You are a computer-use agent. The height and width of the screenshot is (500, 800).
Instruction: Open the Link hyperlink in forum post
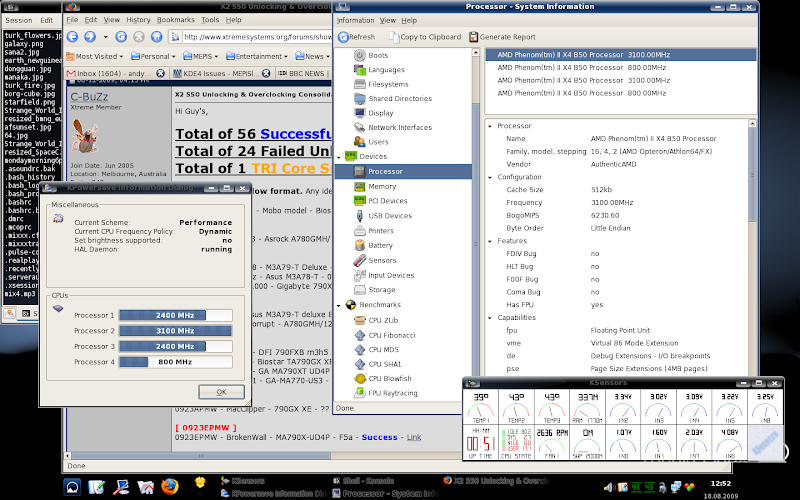pos(414,437)
